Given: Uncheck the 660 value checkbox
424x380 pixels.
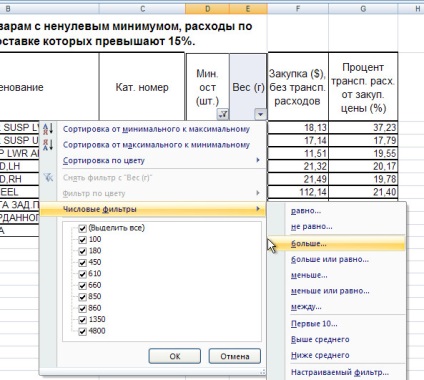Looking at the screenshot, I should coord(82,286).
